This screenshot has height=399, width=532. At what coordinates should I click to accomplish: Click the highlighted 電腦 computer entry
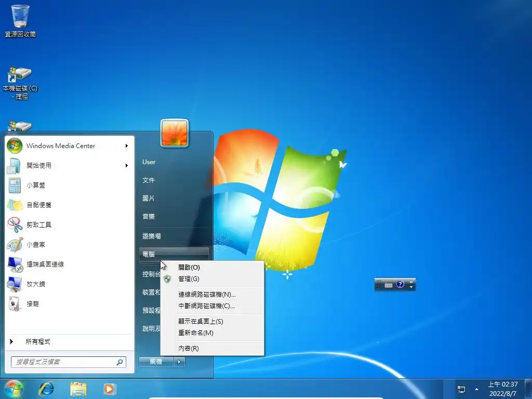tap(174, 254)
